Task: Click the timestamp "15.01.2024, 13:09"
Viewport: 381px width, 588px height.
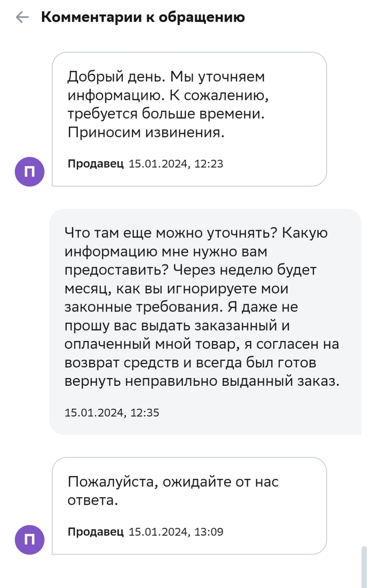Action: click(176, 531)
